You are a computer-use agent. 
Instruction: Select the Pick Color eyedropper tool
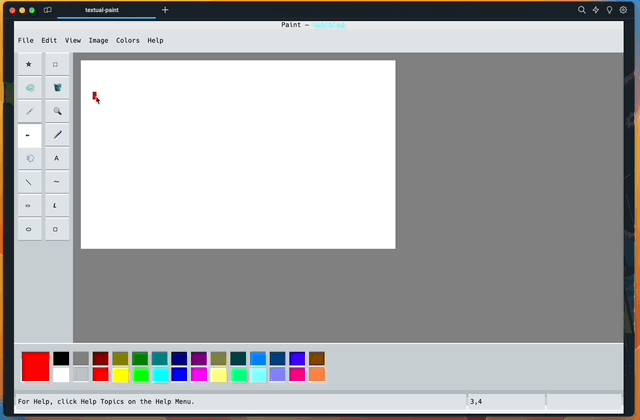coord(29,111)
